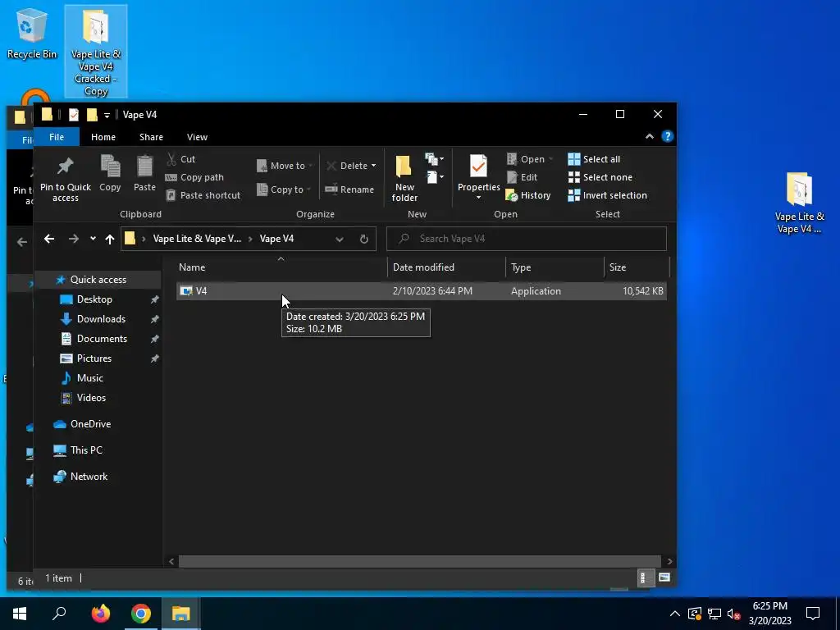Collapse the ribbon with the chevron
840x630 pixels.
650,137
